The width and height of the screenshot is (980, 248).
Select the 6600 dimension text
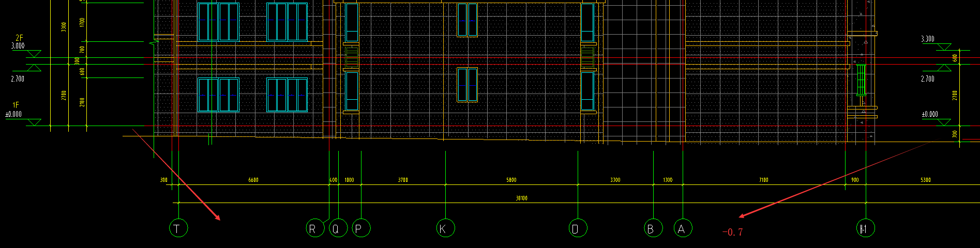point(253,180)
